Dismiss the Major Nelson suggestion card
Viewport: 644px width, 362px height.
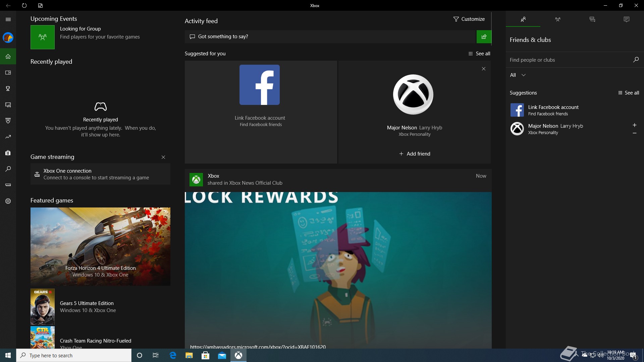[x=483, y=69]
